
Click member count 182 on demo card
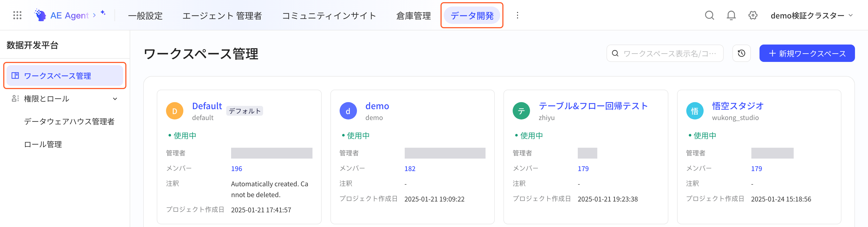pyautogui.click(x=410, y=169)
